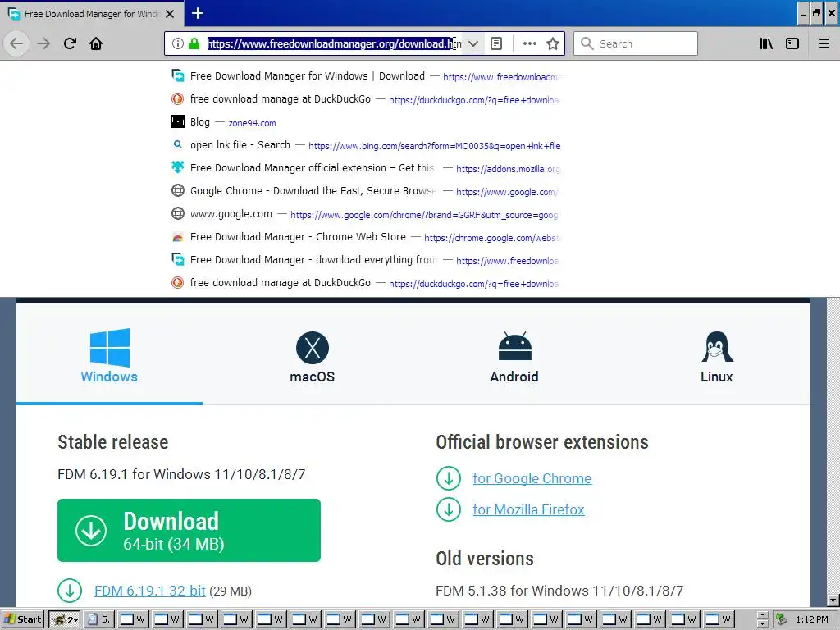Click the taskbar scroll arrows before the tray
The width and height of the screenshot is (840, 630).
[x=762, y=619]
